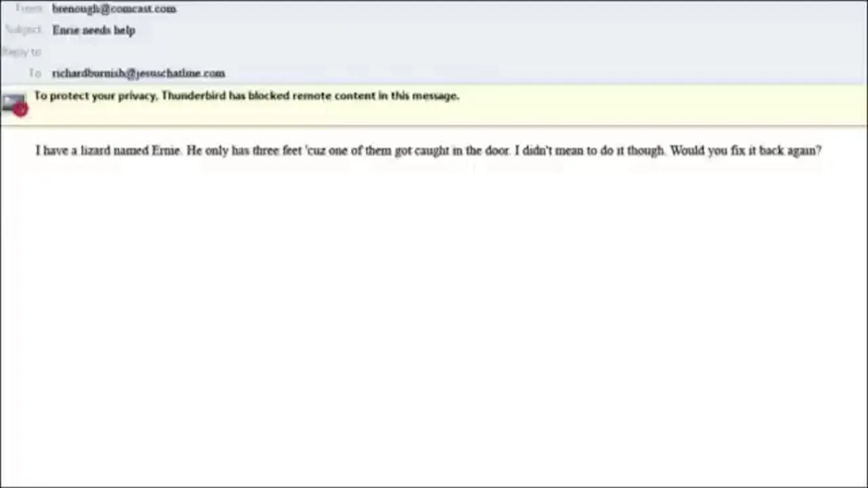Click the blocked remote content icon
Viewport: 868px width, 488px height.
[x=14, y=104]
